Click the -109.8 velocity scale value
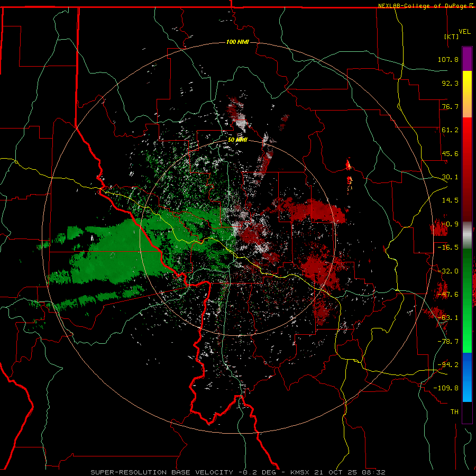The width and height of the screenshot is (476, 476). [x=446, y=388]
